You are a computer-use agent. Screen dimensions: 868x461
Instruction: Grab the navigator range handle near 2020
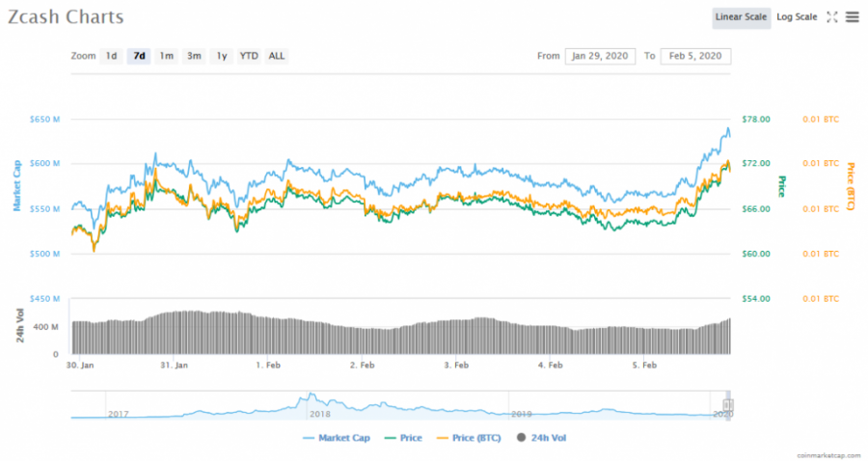(x=728, y=405)
